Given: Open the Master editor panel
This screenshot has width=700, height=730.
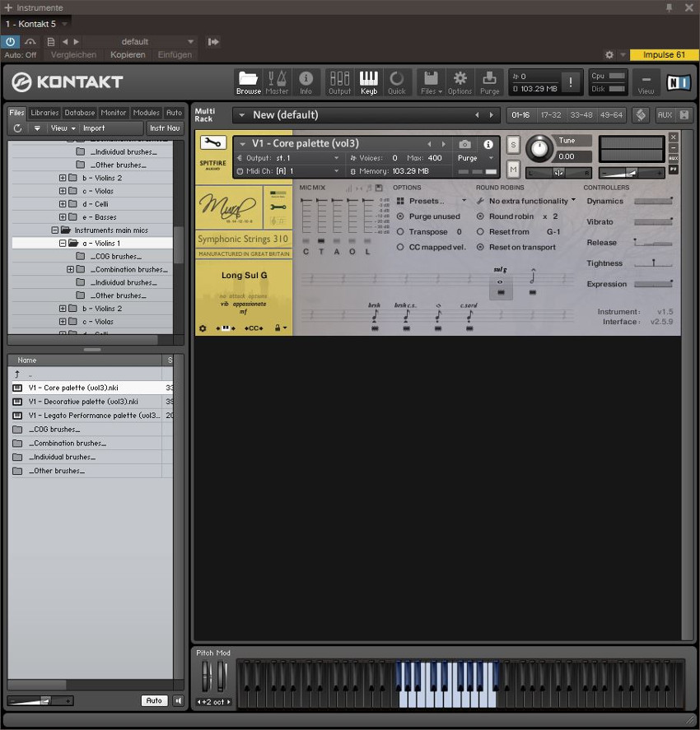Looking at the screenshot, I should pyautogui.click(x=277, y=83).
